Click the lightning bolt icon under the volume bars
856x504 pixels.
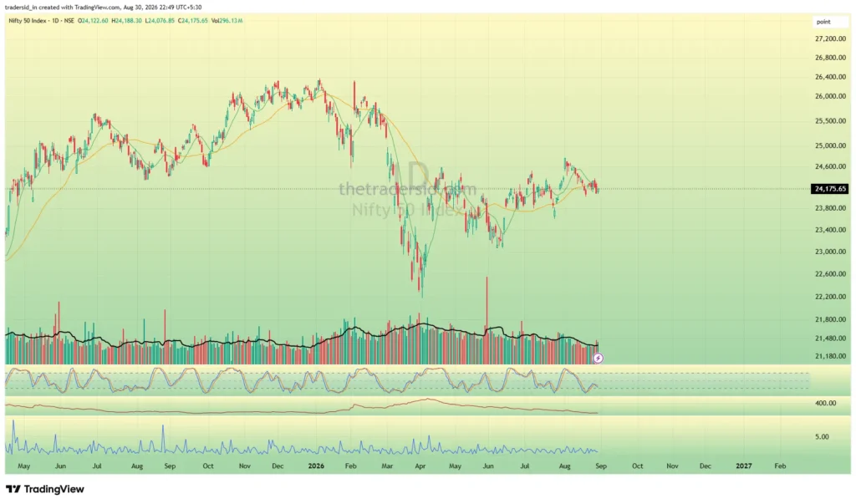click(598, 359)
